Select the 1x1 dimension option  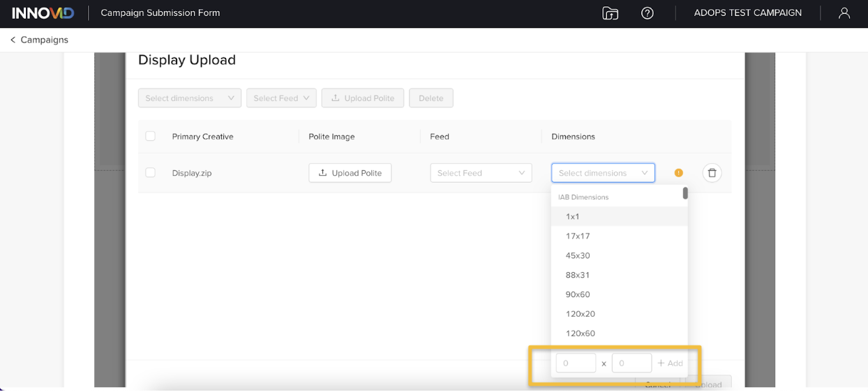(619, 216)
